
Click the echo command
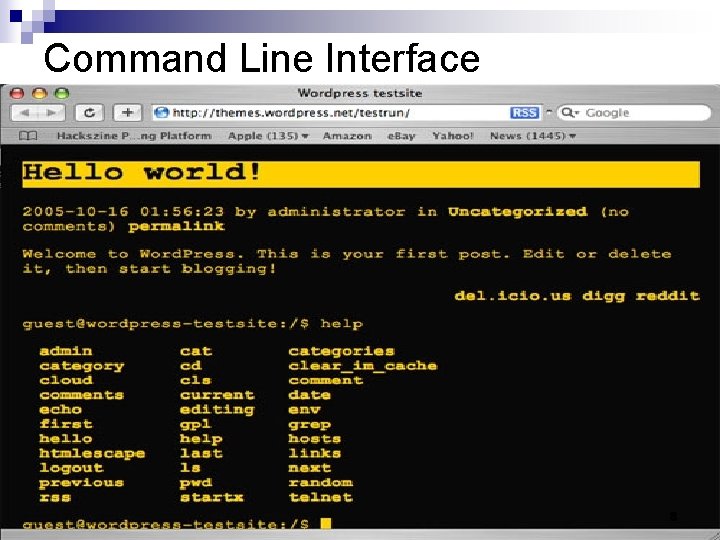[61, 410]
